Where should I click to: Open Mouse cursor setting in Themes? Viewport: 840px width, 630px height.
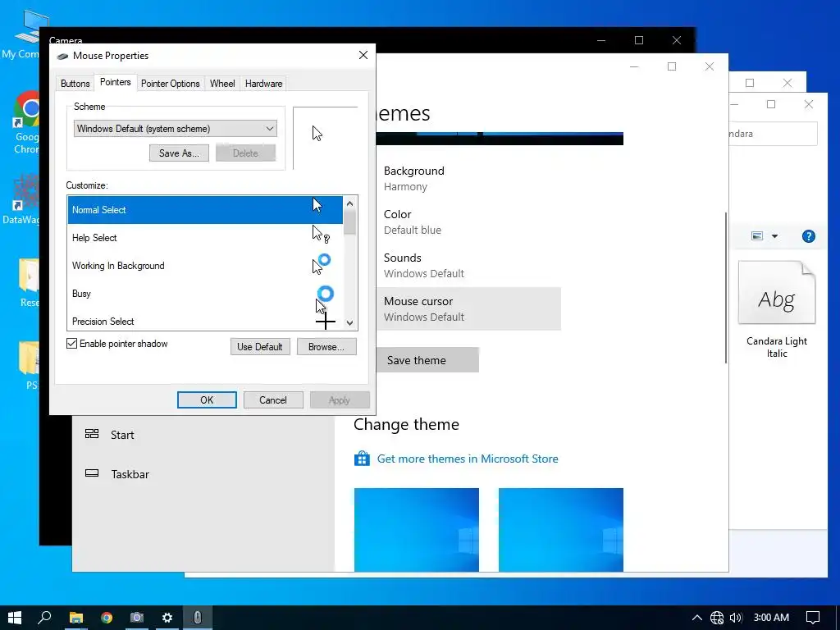tap(468, 308)
